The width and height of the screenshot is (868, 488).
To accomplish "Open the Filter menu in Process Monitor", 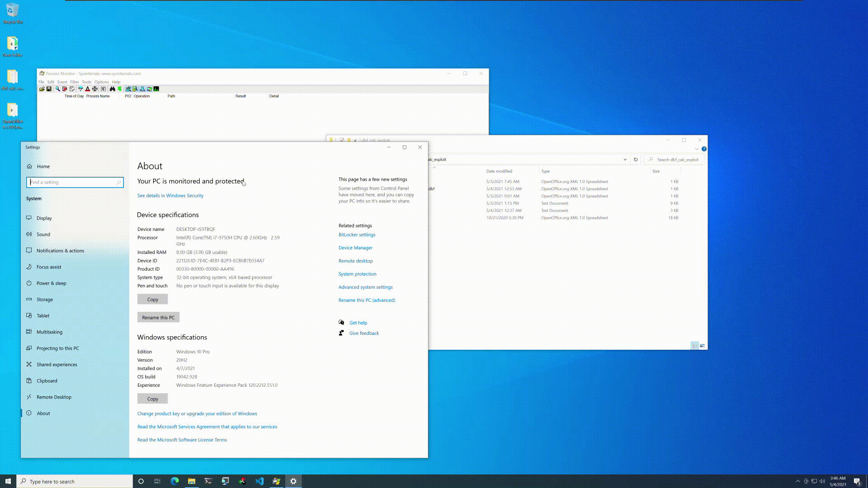I will (x=75, y=82).
